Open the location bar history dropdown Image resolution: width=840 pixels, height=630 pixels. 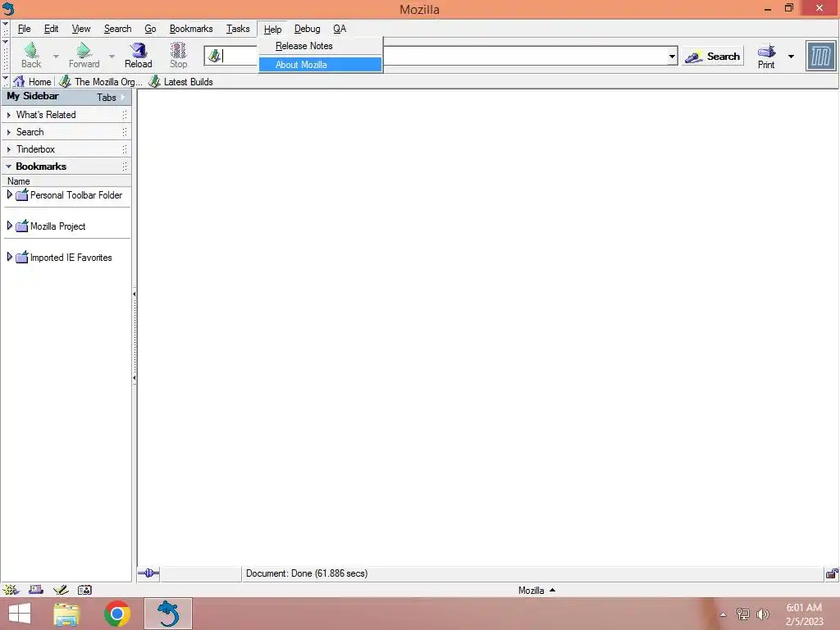672,56
